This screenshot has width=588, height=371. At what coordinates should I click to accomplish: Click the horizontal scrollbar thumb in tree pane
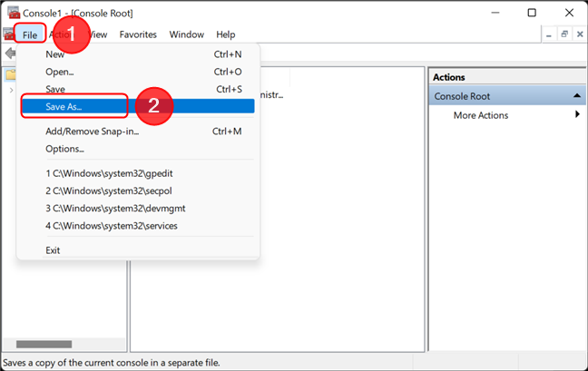[x=44, y=344]
